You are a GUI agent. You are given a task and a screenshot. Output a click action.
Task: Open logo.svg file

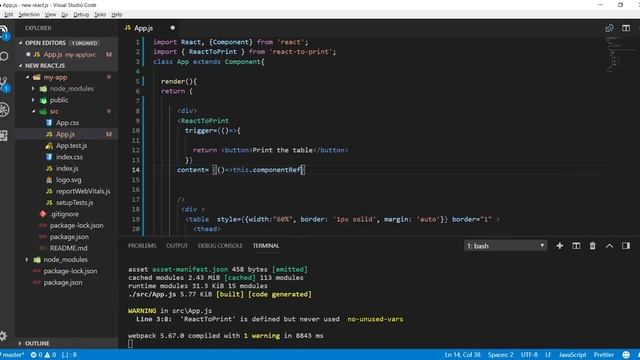coord(69,180)
